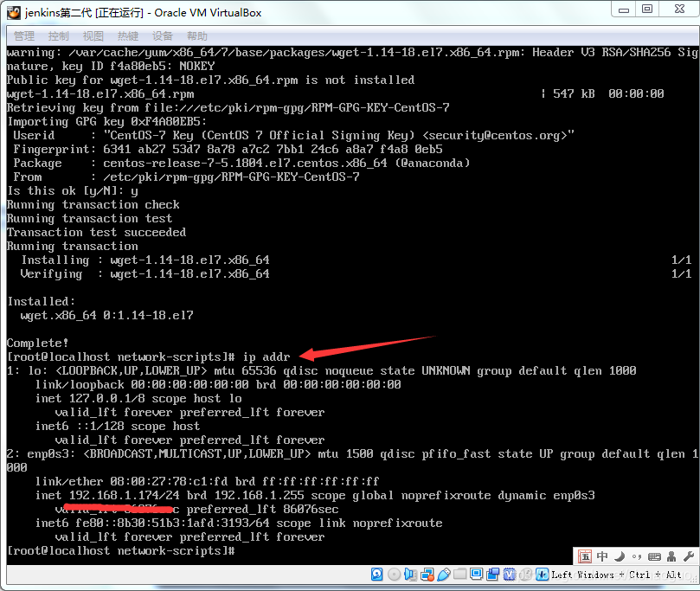Click the 'Complete!' line in terminal
700x591 pixels.
[x=37, y=343]
